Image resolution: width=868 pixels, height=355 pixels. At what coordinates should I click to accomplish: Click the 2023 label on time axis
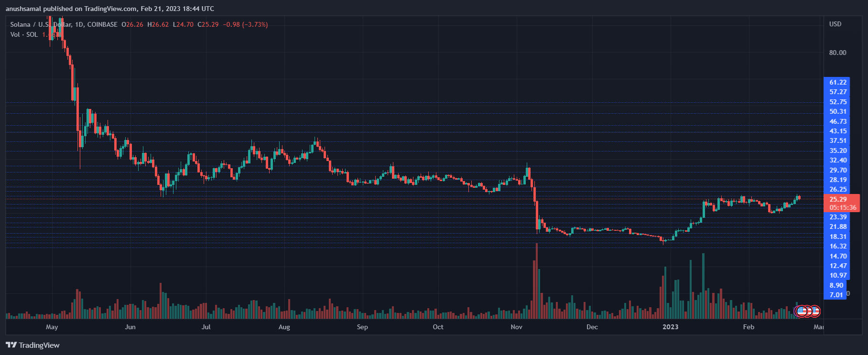coord(670,327)
